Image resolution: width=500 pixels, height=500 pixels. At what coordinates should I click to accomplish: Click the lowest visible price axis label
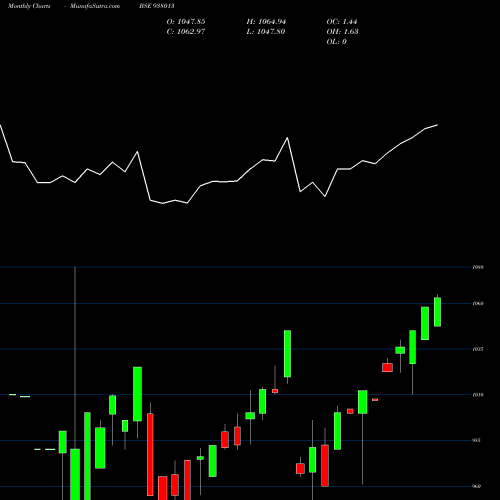477,486
